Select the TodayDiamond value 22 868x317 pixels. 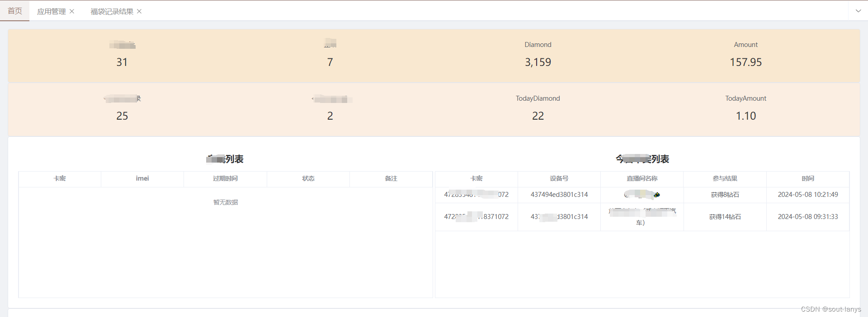click(538, 116)
